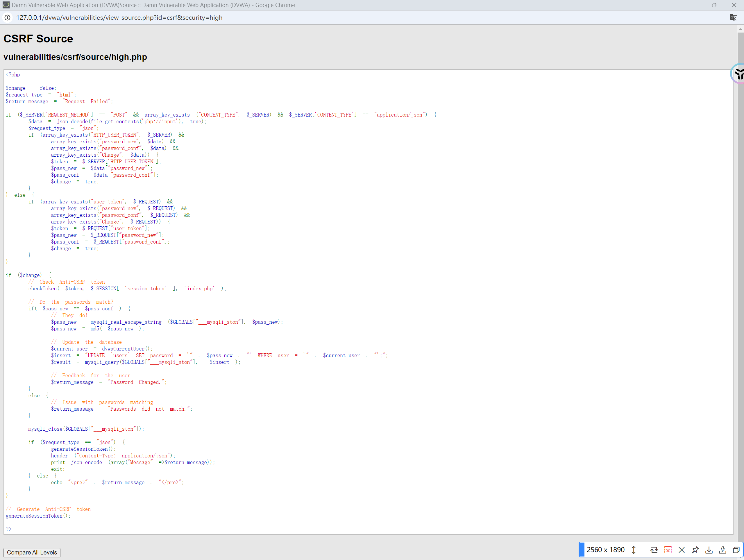744x560 pixels.
Task: Click the URL address bar text
Action: click(119, 17)
